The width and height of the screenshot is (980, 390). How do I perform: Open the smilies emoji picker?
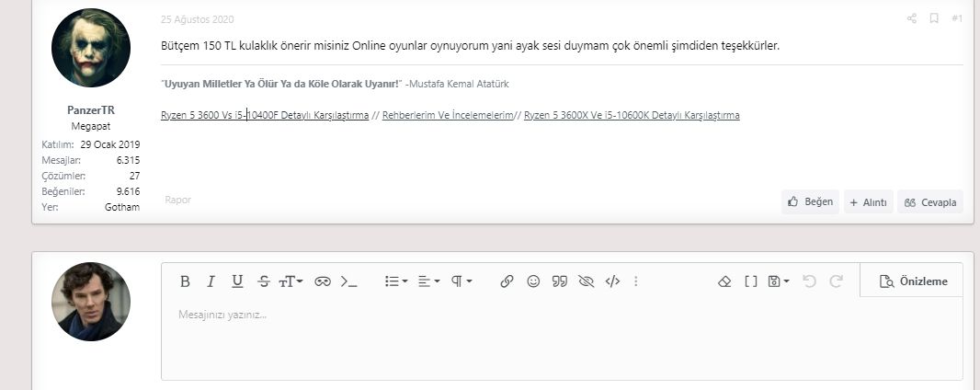pos(533,281)
